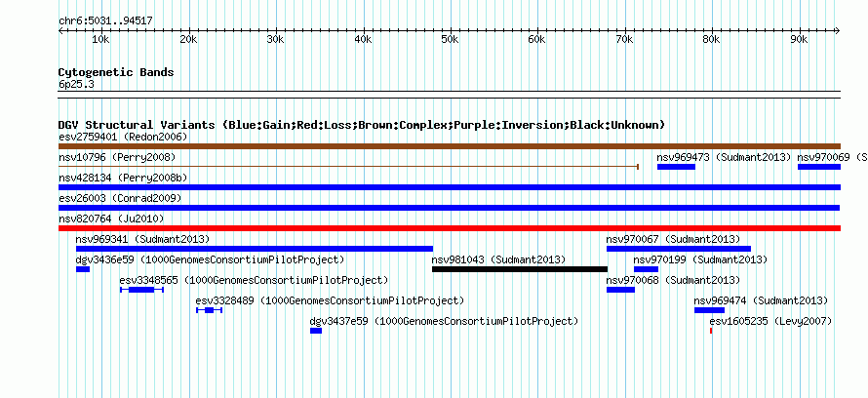Open the esv3328489 variant label
This screenshot has height=398, width=868.
[x=330, y=300]
